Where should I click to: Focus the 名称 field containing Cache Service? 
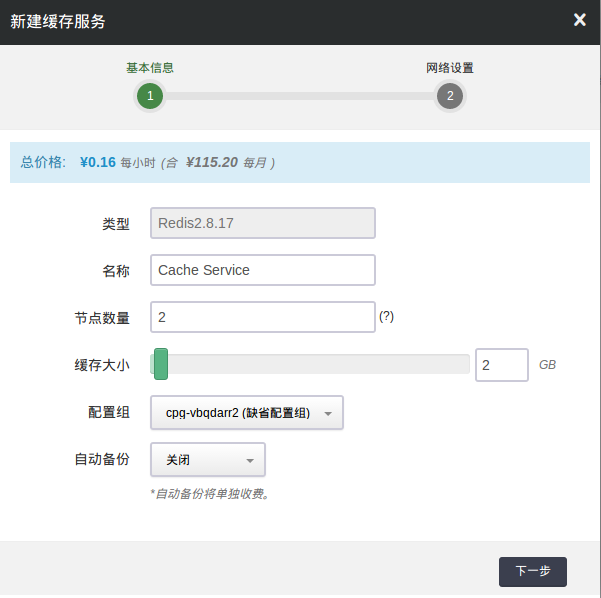[x=262, y=270]
